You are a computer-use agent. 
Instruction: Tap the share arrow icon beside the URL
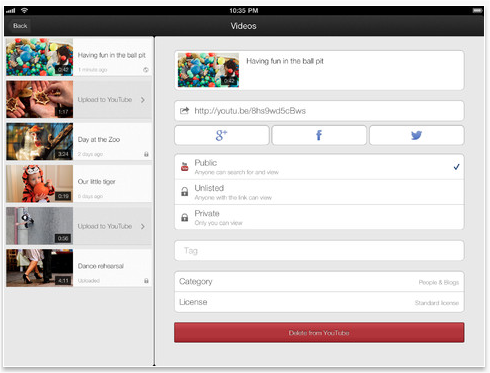[x=184, y=111]
